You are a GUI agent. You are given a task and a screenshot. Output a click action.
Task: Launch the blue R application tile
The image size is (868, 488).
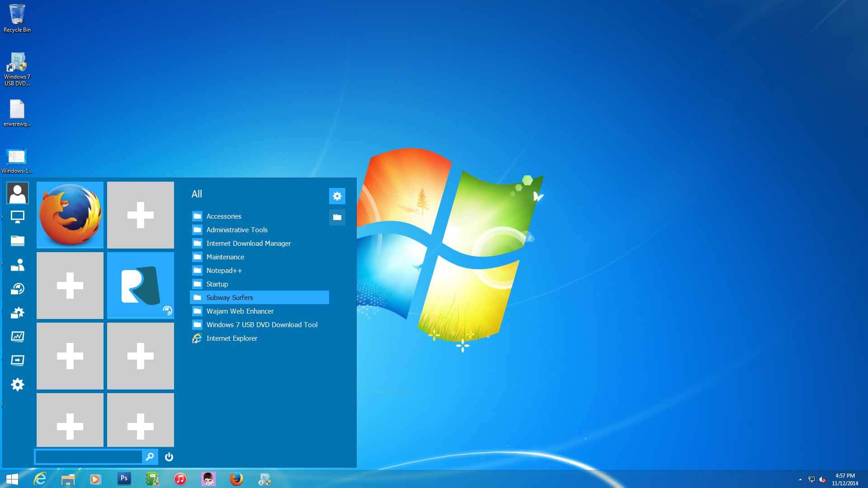click(x=141, y=286)
